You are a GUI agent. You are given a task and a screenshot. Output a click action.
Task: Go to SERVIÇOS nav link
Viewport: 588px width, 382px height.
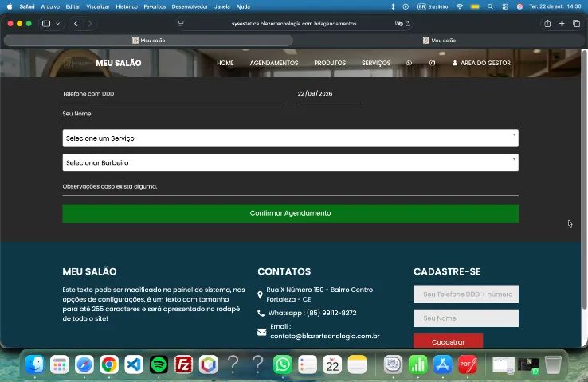pos(376,63)
